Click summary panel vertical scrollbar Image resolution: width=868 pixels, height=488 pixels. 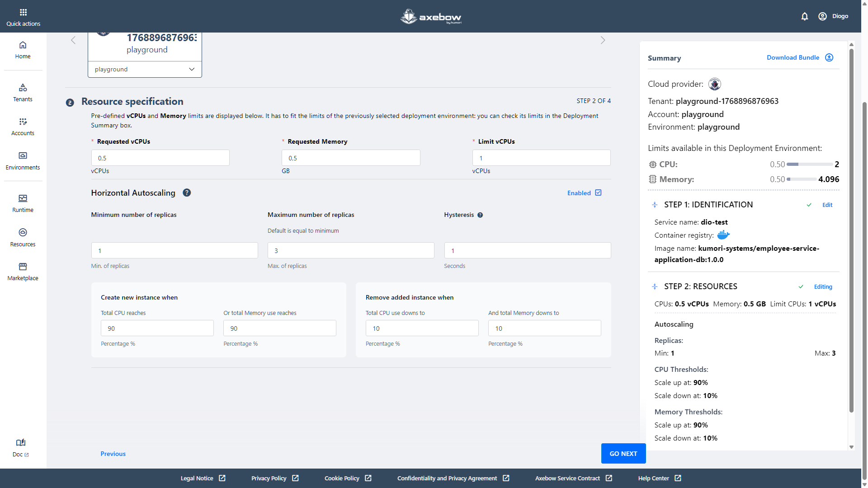tap(851, 226)
